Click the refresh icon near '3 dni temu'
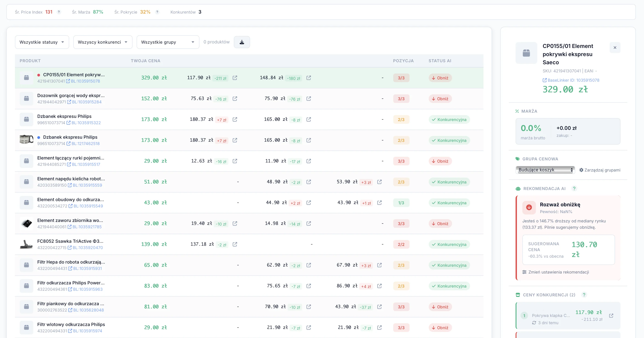This screenshot has width=644, height=338. [535, 323]
